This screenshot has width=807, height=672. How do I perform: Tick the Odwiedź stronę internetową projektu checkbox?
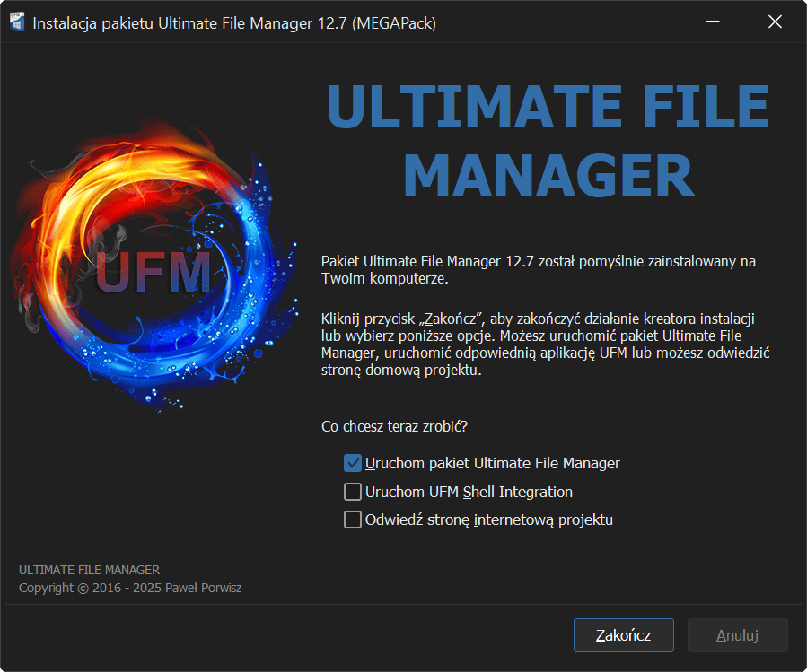click(353, 519)
